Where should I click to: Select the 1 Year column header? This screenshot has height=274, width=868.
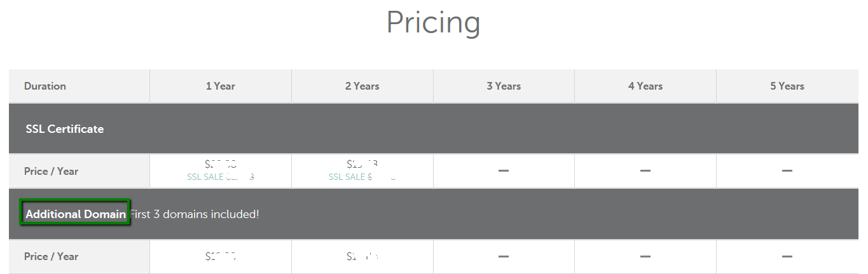[x=221, y=86]
